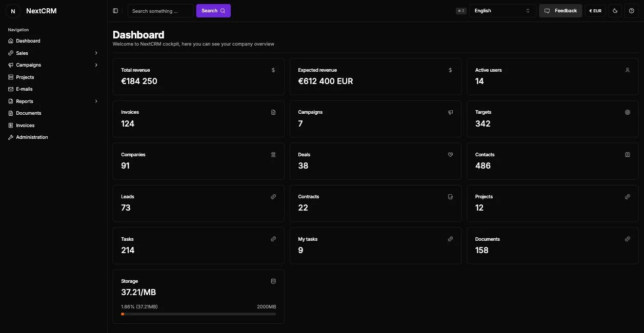Click the Companies count 91
The image size is (644, 333).
tap(126, 165)
